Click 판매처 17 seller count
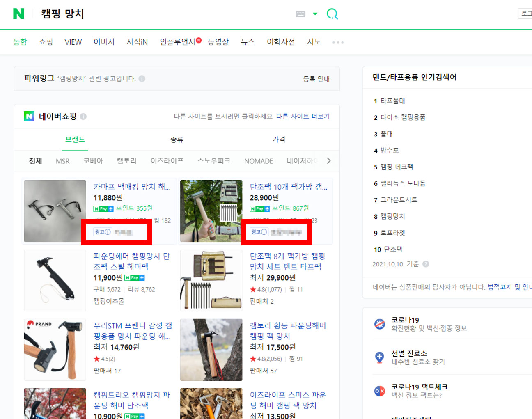This screenshot has height=419, width=532. [x=107, y=371]
